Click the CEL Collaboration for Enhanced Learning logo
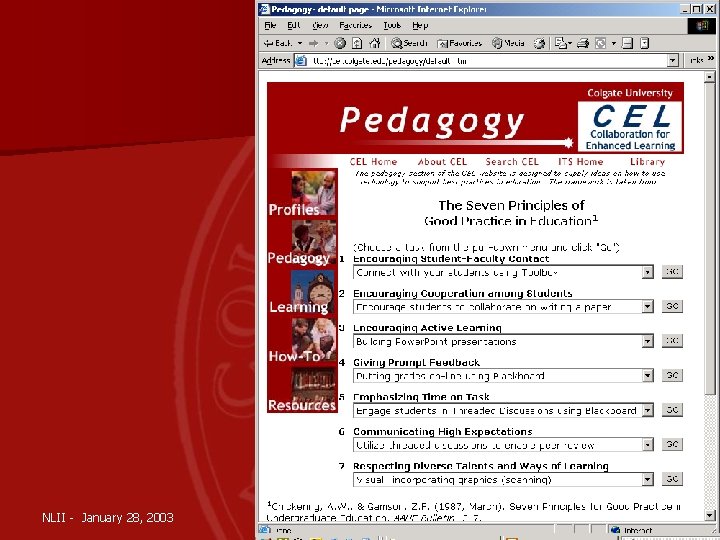Screen dimensions: 720x540 630,126
